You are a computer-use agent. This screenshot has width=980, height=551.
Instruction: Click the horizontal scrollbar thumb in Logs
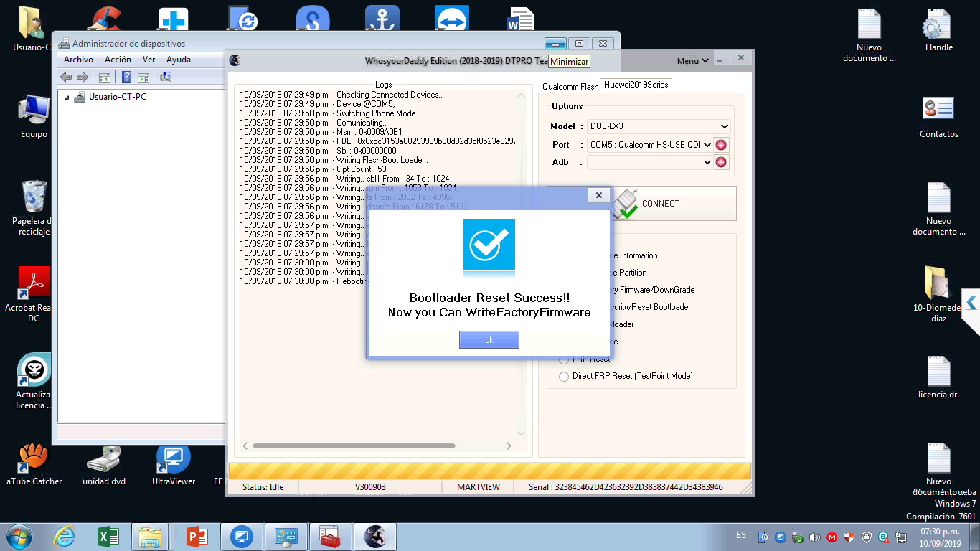click(x=354, y=446)
